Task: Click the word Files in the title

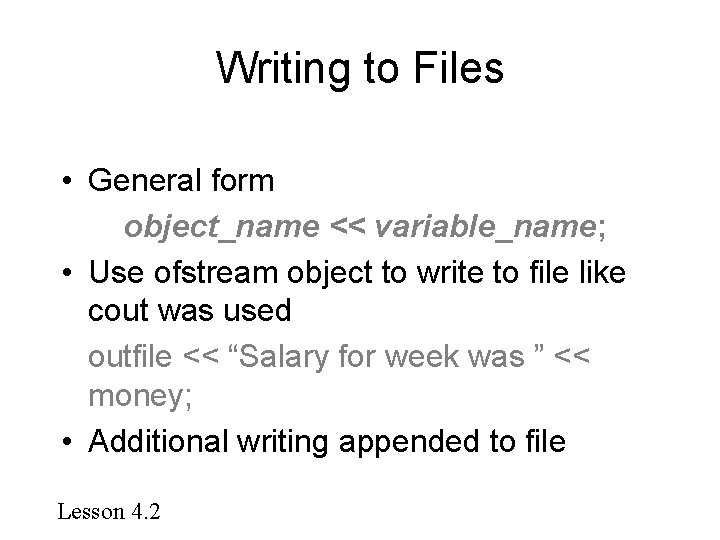Action: point(458,68)
